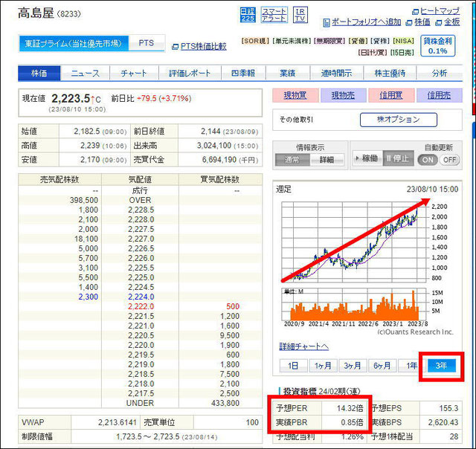Select the 1日 chart period
This screenshot has height=449, width=476.
coord(293,366)
